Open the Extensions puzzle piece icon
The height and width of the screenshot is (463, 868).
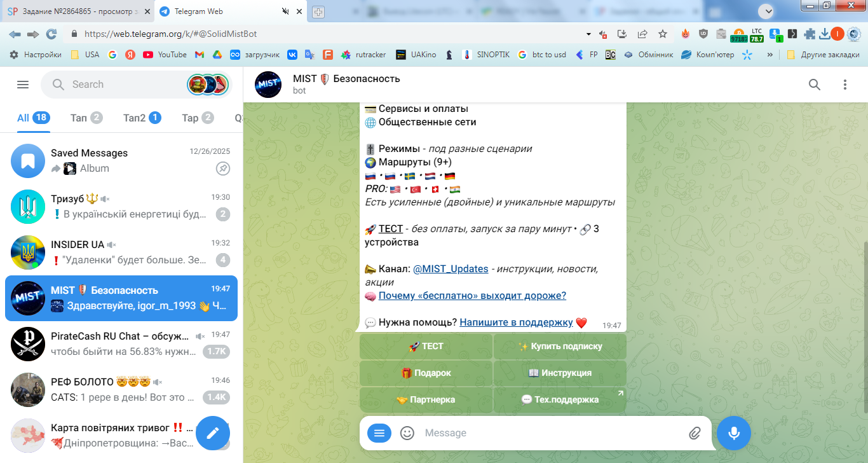pos(810,34)
